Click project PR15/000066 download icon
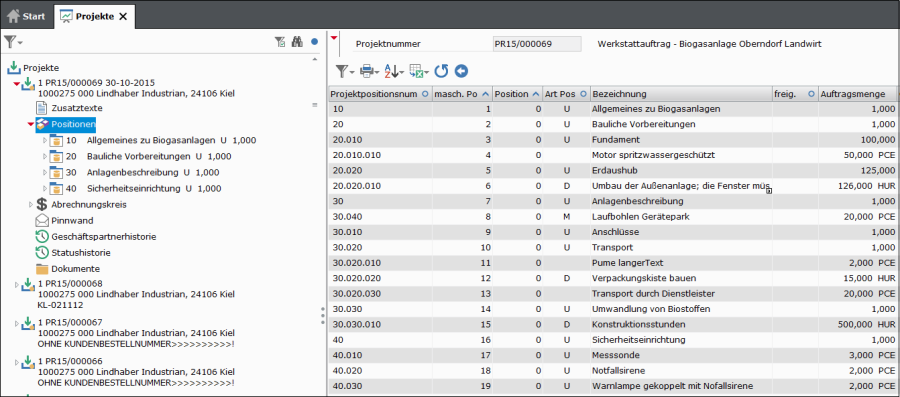The height and width of the screenshot is (397, 900). click(x=28, y=363)
